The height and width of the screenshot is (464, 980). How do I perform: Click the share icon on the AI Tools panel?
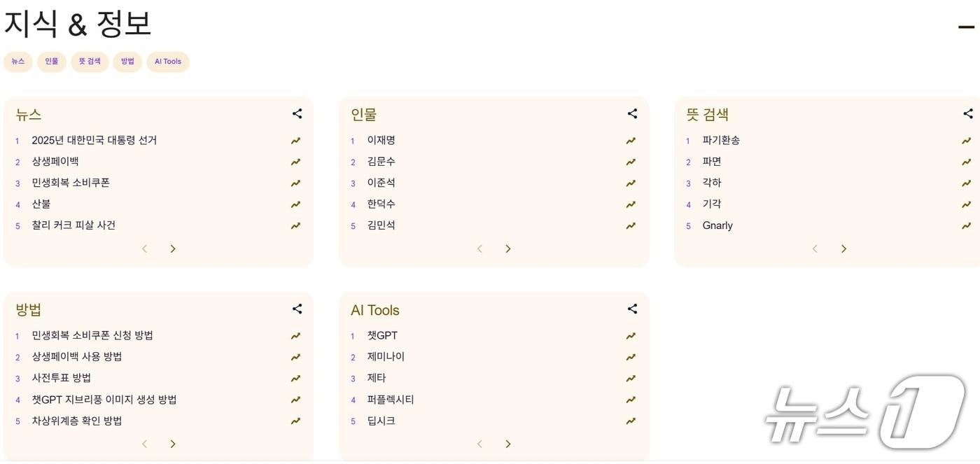(631, 308)
